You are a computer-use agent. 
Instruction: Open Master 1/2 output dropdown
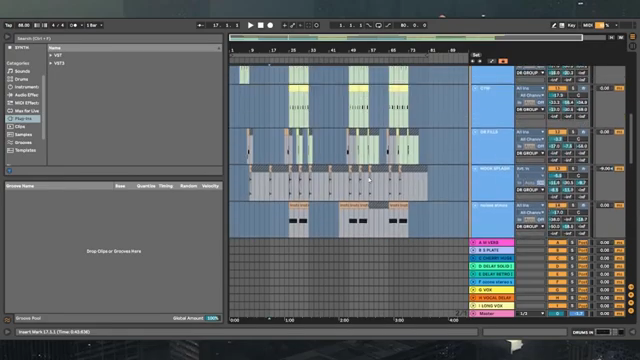[530, 313]
